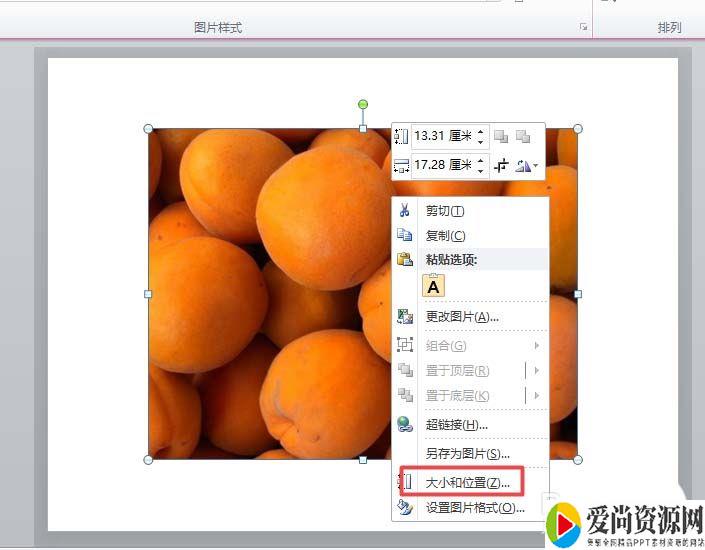Select 复制(C) from the context menu
The width and height of the screenshot is (705, 550).
[x=445, y=236]
